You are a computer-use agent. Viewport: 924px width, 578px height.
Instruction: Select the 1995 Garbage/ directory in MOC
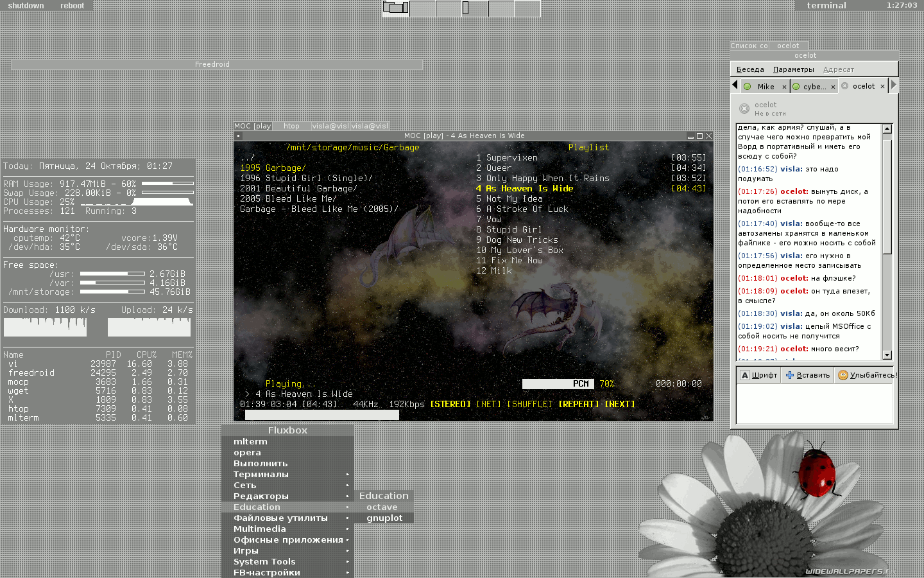[273, 168]
